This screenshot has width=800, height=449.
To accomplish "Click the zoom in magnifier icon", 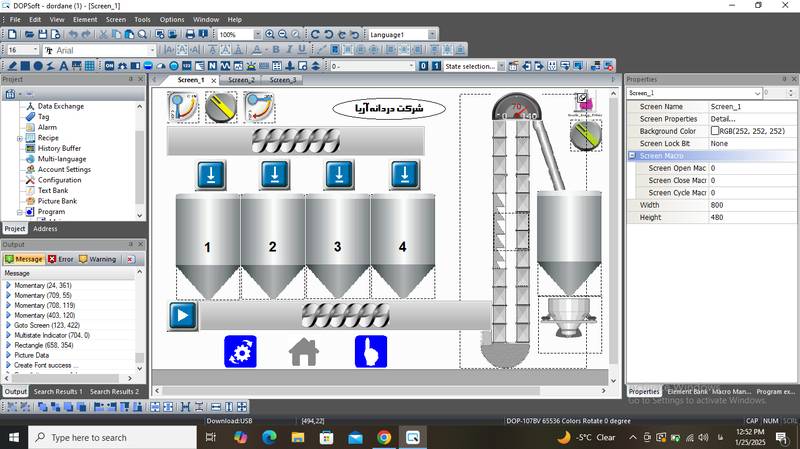I will tap(270, 34).
